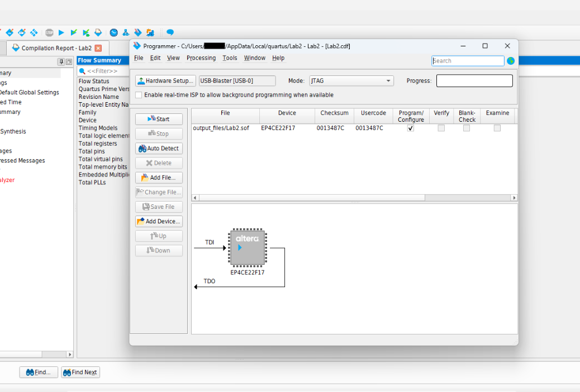
Task: Open the Chip Planner toolbar icon
Action: pos(34,32)
